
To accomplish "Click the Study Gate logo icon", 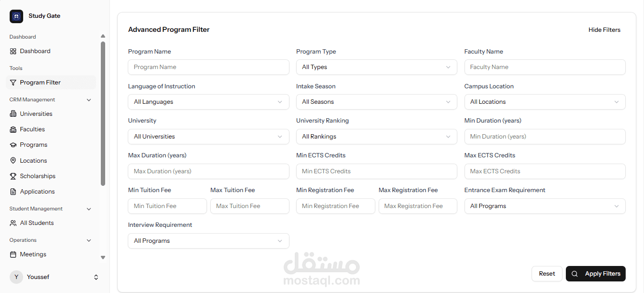I will 16,16.
